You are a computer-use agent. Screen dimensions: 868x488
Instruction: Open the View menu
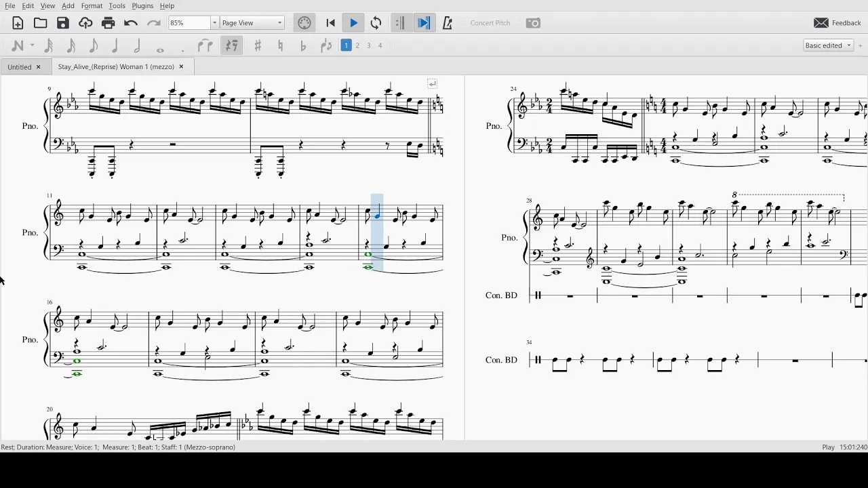47,5
